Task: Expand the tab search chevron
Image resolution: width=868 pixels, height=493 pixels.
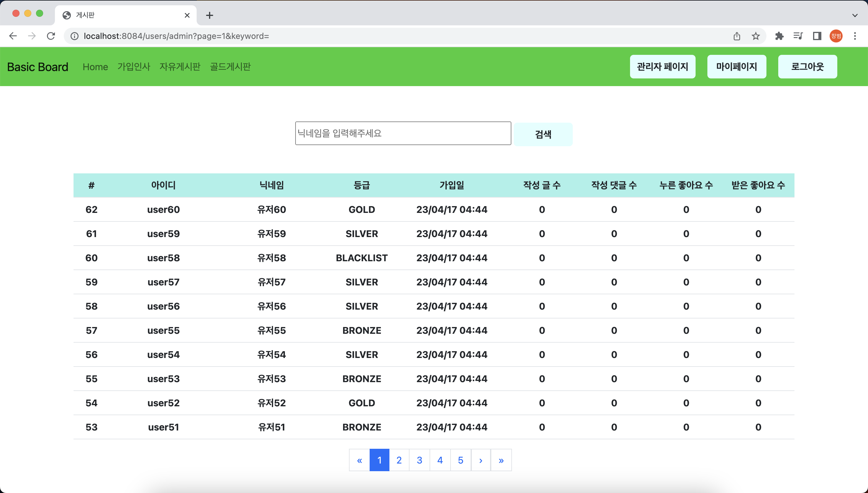Action: (x=855, y=15)
